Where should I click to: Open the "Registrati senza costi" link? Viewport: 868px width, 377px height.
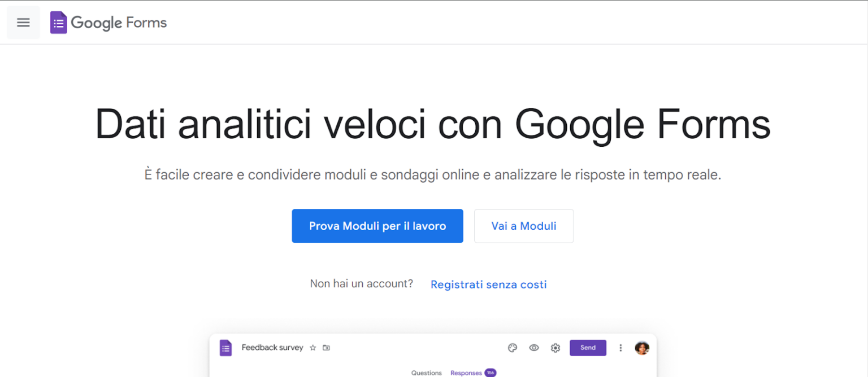488,284
